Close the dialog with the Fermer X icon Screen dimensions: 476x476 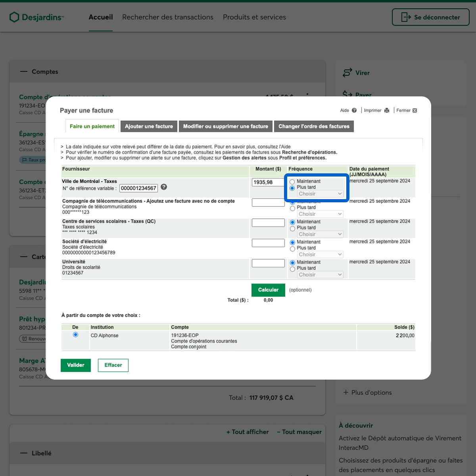[415, 111]
